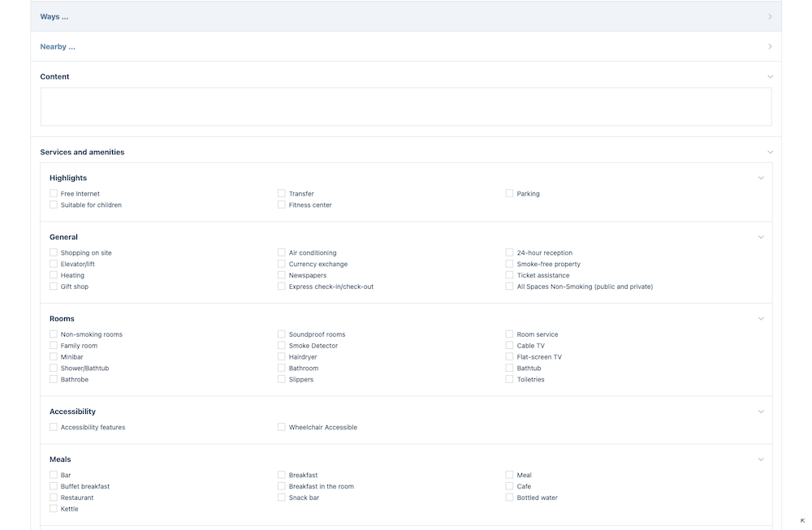Collapse the Accessibility group chevron
Screen dimensions: 812x530
(761, 412)
